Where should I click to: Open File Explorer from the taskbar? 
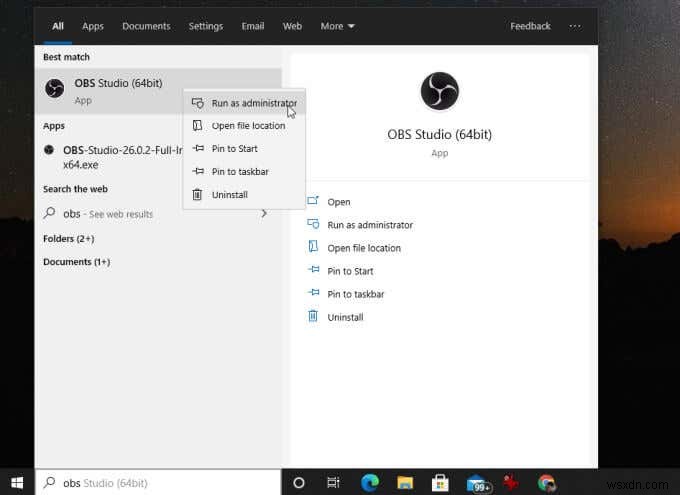click(x=405, y=483)
